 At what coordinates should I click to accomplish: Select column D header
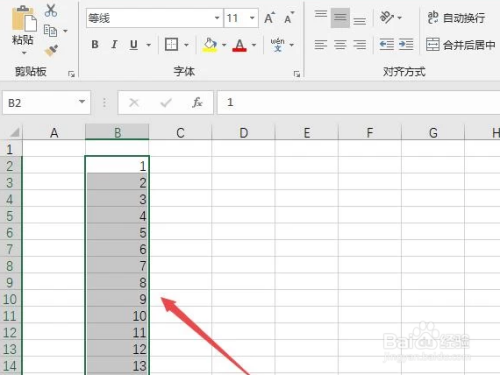coord(244,132)
